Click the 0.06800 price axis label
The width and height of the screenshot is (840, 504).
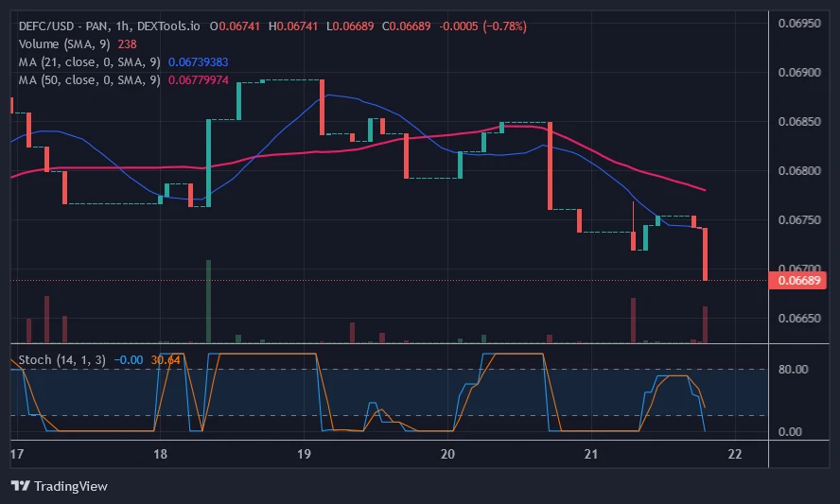pyautogui.click(x=799, y=170)
